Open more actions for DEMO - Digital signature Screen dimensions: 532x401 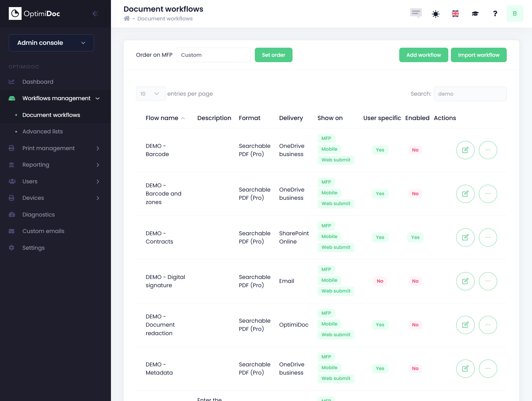(x=488, y=281)
